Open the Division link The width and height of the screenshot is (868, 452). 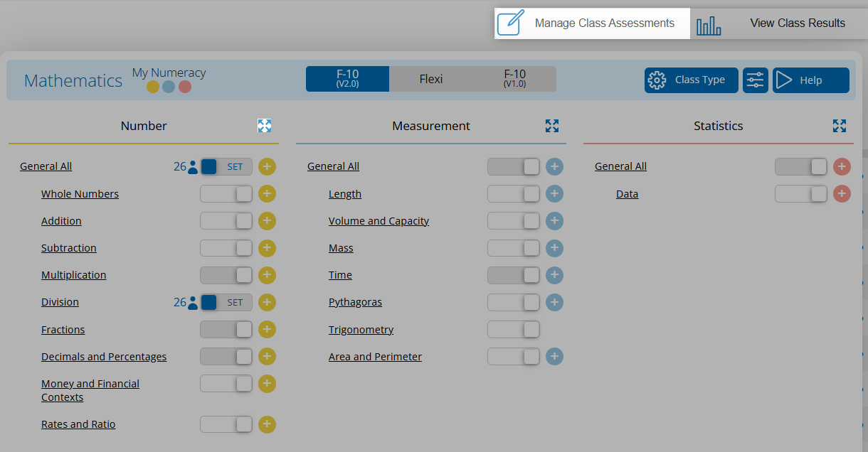click(60, 302)
